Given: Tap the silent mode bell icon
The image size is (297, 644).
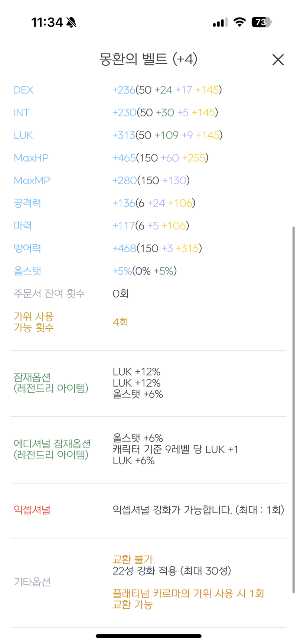Looking at the screenshot, I should point(72,23).
